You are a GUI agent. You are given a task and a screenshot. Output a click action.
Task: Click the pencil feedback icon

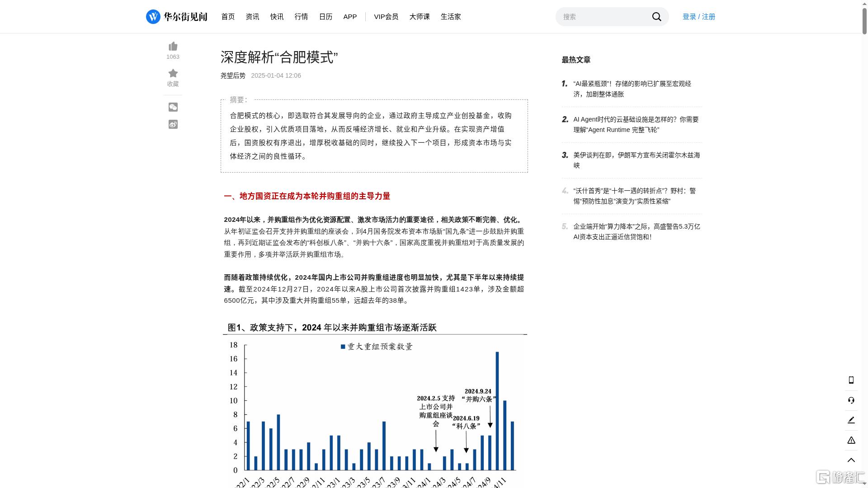(851, 420)
